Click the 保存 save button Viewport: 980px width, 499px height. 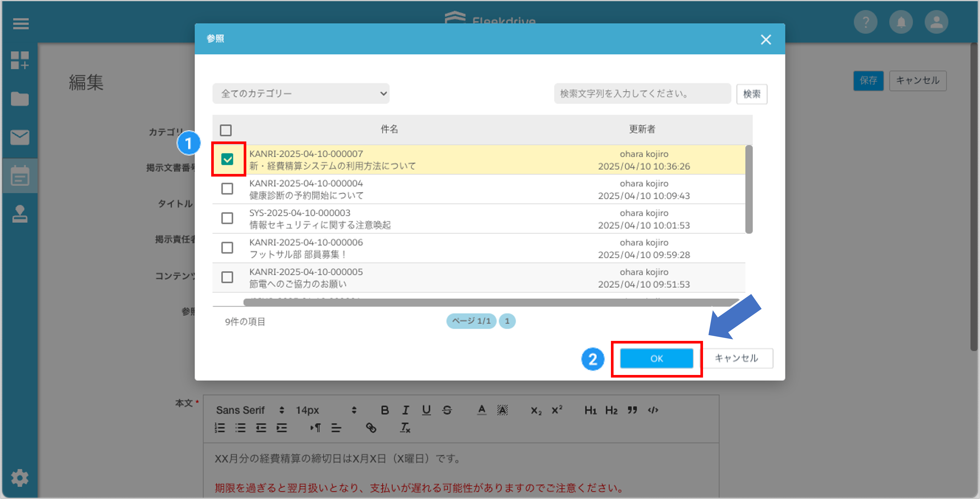click(868, 81)
